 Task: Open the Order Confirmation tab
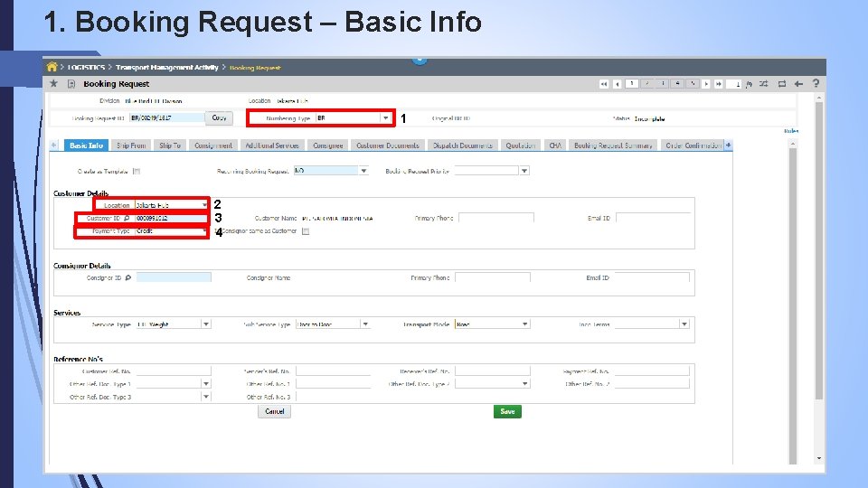pos(693,145)
